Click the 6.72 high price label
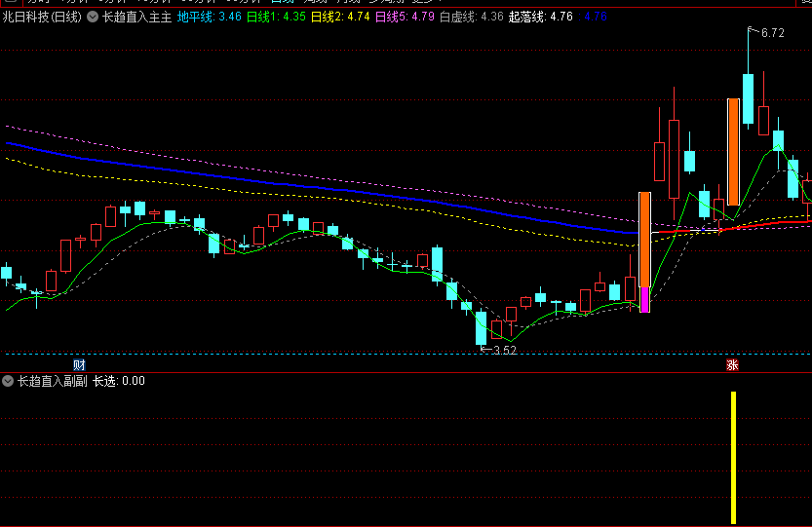 pos(773,33)
